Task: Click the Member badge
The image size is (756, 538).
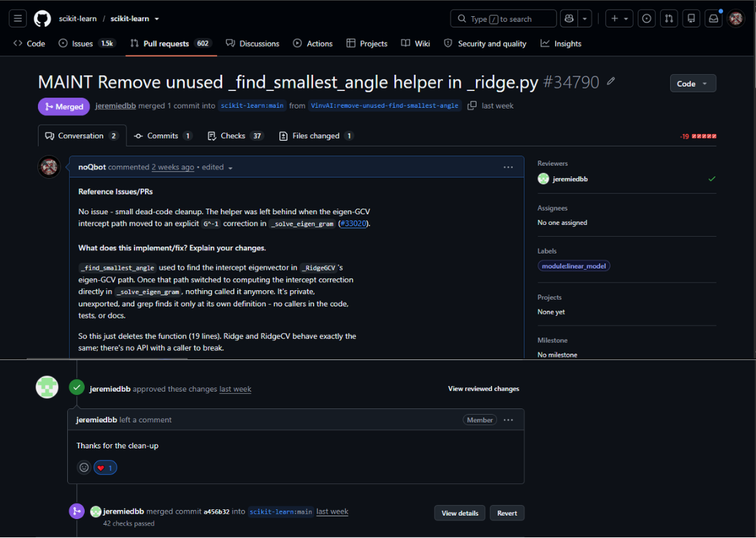Action: (479, 420)
